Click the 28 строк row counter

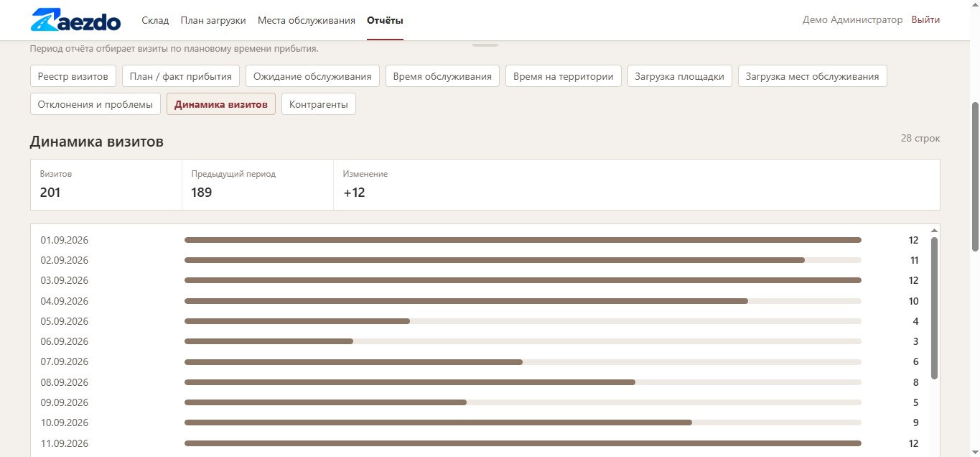pos(920,138)
